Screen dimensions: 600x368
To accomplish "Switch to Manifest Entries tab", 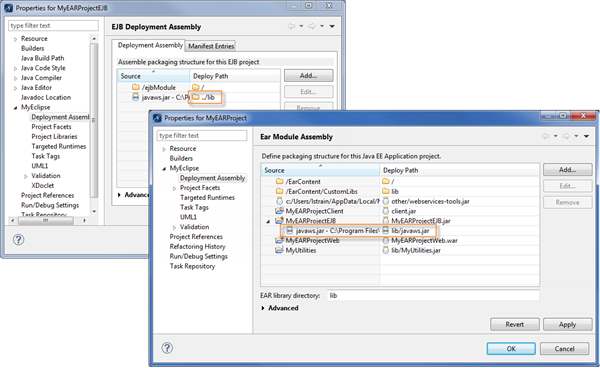I will click(x=211, y=46).
